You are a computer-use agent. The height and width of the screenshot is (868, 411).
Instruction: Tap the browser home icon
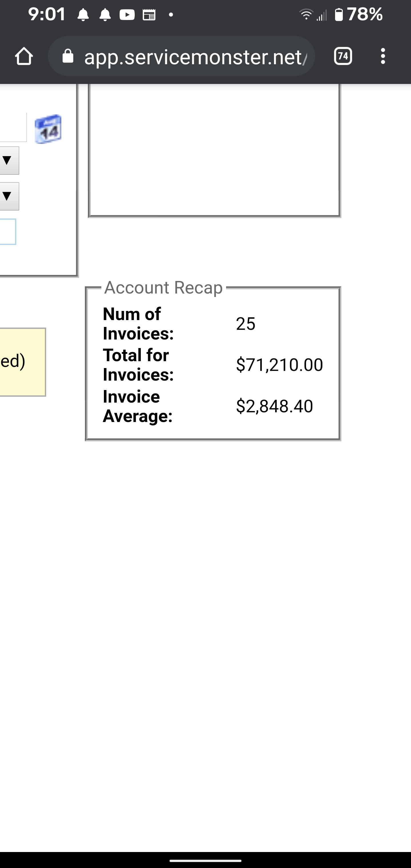(x=24, y=56)
